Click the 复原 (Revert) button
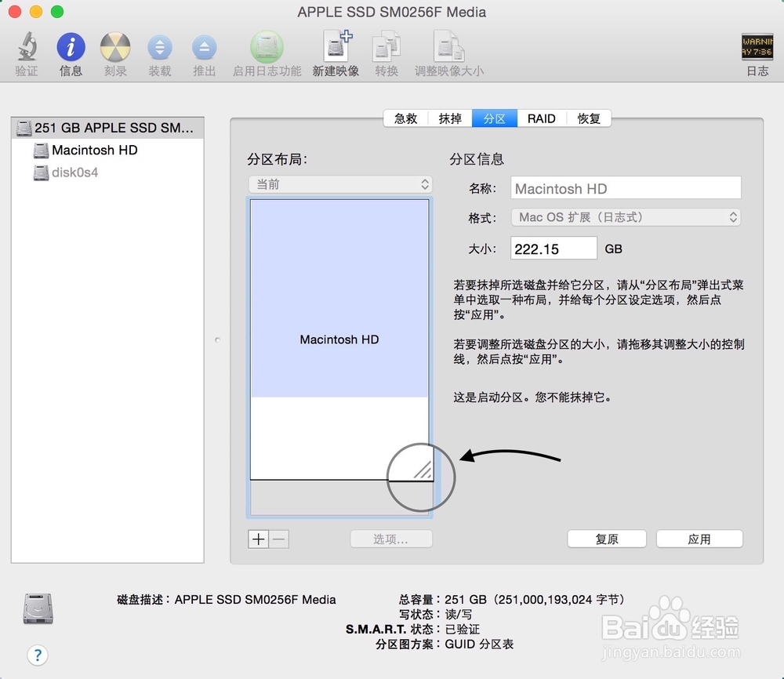 click(x=606, y=539)
